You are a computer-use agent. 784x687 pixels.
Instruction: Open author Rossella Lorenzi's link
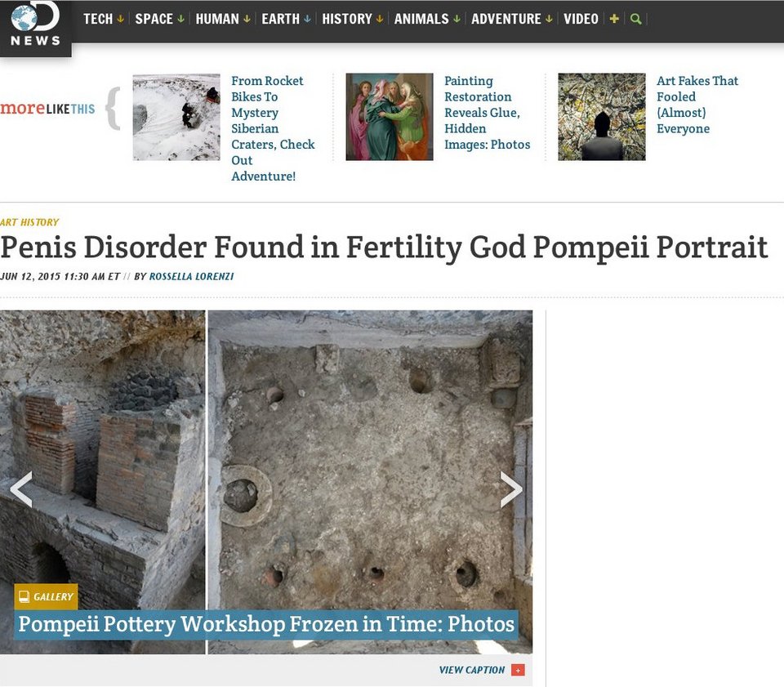click(191, 276)
